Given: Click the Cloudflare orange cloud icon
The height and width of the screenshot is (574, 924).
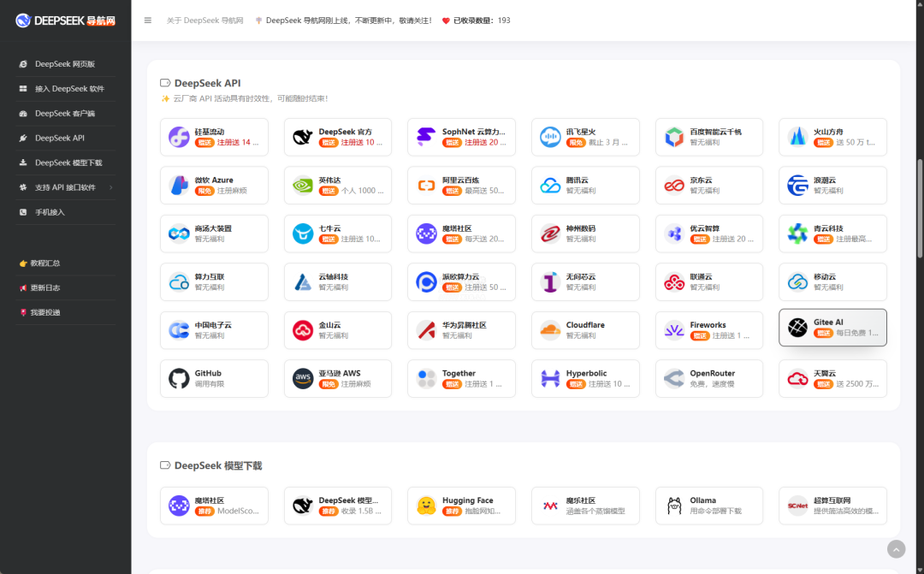Looking at the screenshot, I should pos(550,330).
